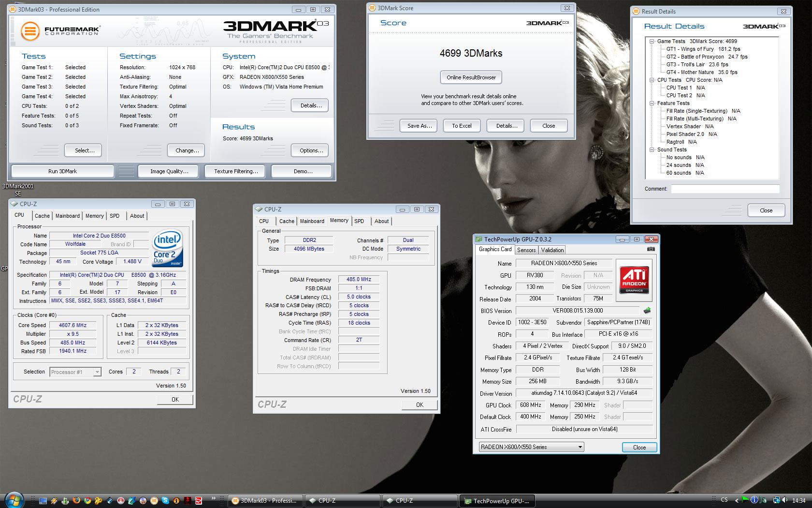Select the Pixel Shader 2.0 row
This screenshot has width=812, height=508.
coord(692,134)
